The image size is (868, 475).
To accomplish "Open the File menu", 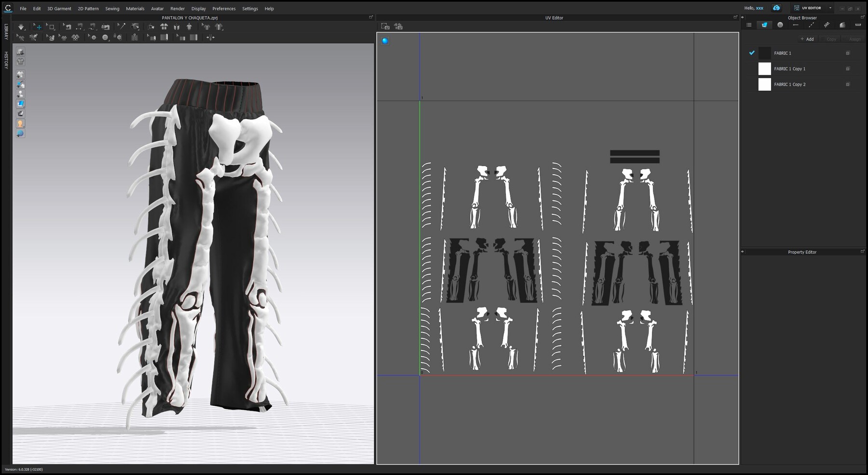I will pos(23,8).
